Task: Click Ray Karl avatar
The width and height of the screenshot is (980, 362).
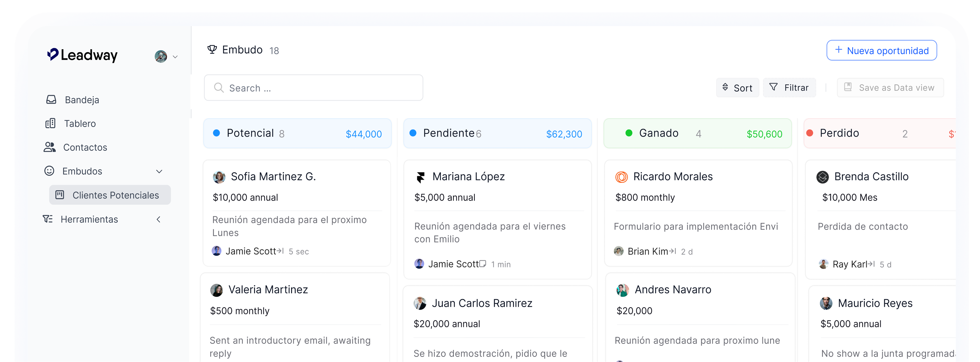Action: (824, 264)
